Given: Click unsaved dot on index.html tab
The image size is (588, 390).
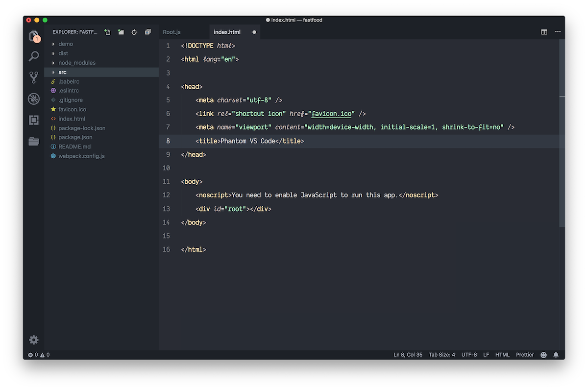Looking at the screenshot, I should (x=254, y=32).
